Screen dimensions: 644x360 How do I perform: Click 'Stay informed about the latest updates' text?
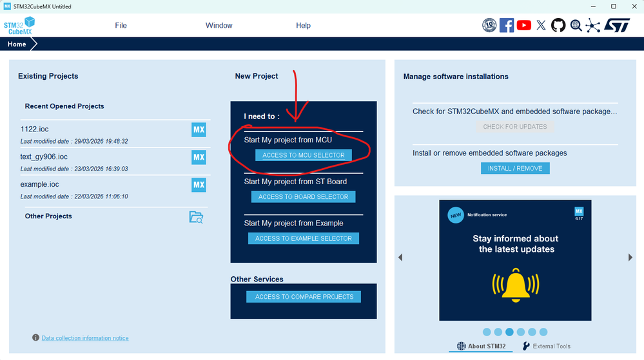coord(516,244)
